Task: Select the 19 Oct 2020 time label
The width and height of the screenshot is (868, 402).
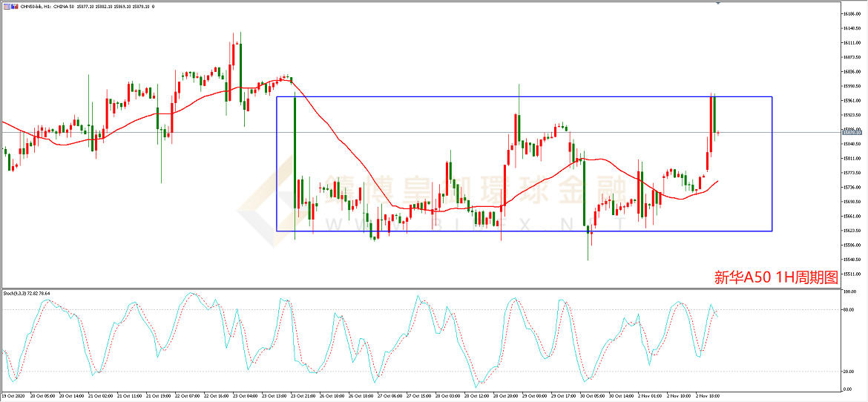Action: click(13, 397)
